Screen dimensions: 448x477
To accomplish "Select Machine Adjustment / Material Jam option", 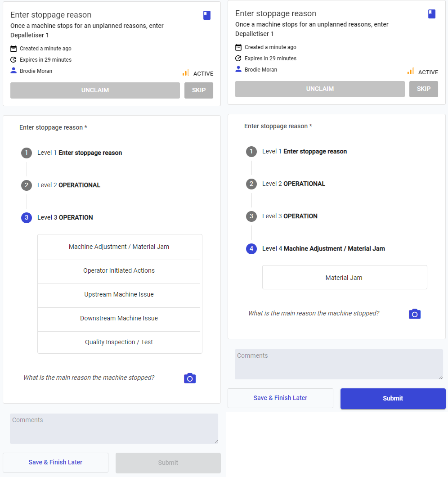I will (119, 247).
